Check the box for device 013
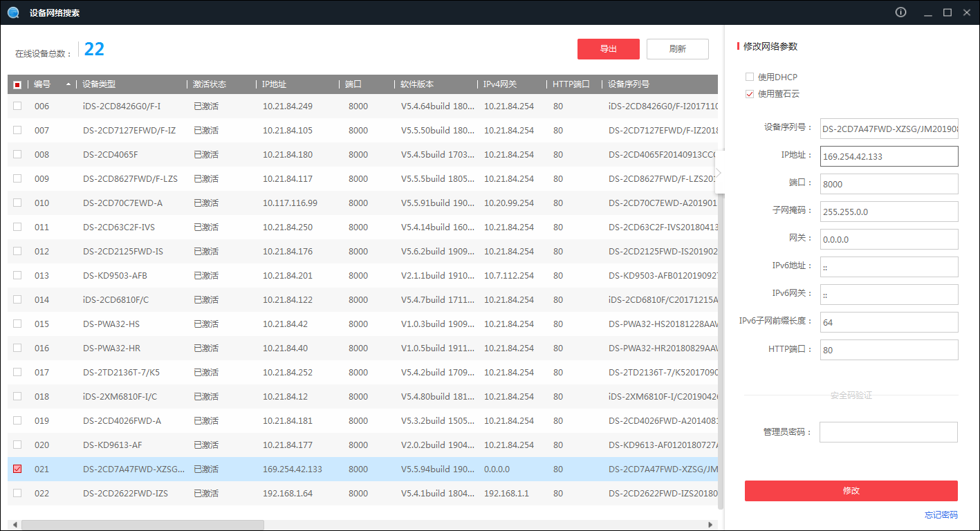The image size is (980, 531). (x=17, y=275)
